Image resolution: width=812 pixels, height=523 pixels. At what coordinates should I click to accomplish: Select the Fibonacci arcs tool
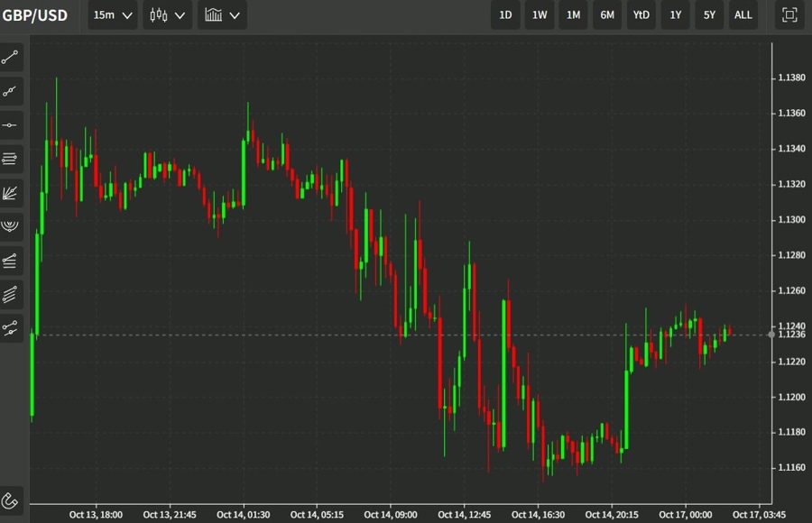(x=10, y=227)
